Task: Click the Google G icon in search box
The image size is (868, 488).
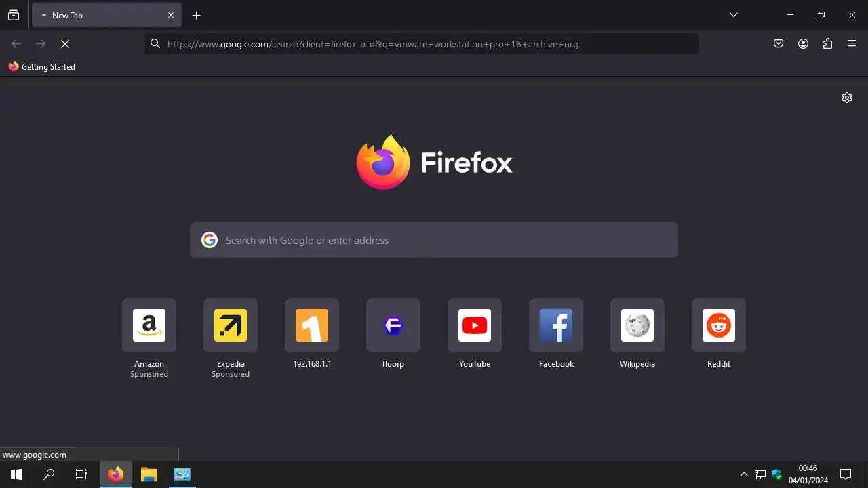Action: pos(210,240)
